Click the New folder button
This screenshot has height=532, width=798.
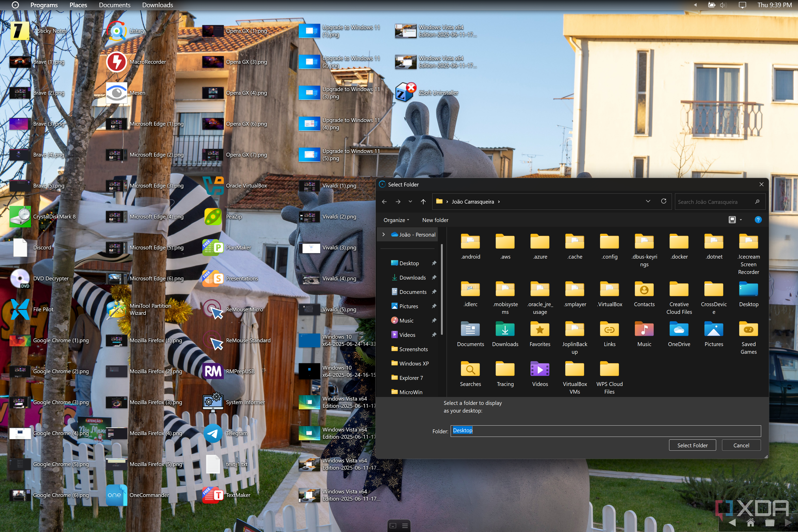pyautogui.click(x=435, y=220)
